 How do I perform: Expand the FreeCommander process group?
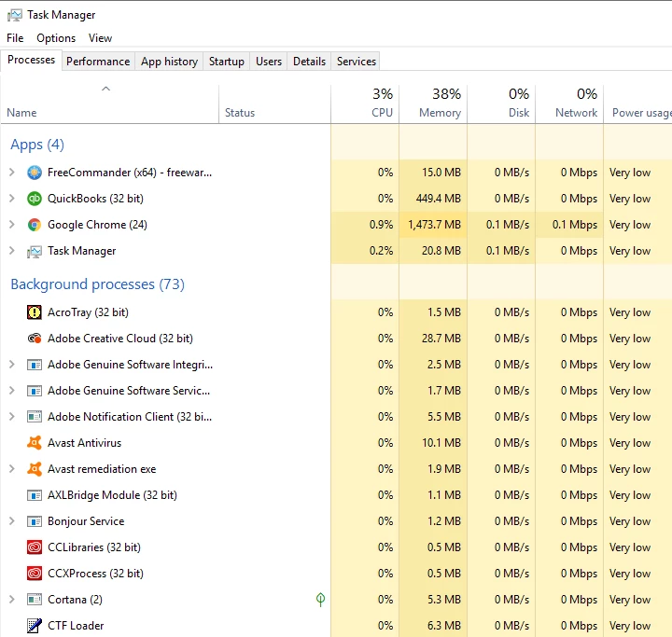[12, 173]
